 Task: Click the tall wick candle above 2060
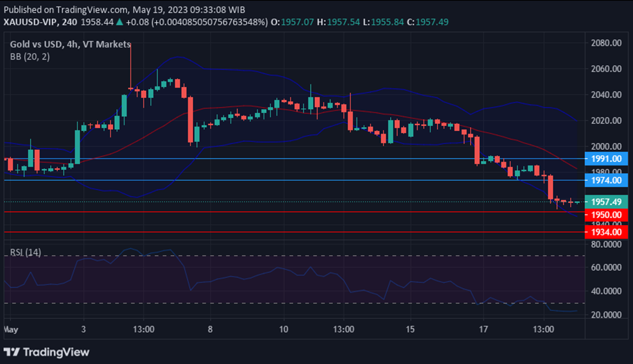[x=130, y=65]
